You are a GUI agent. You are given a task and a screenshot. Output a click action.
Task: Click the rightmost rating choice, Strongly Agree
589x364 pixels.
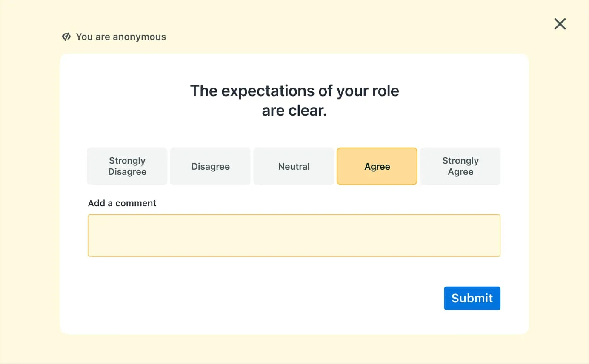point(460,166)
